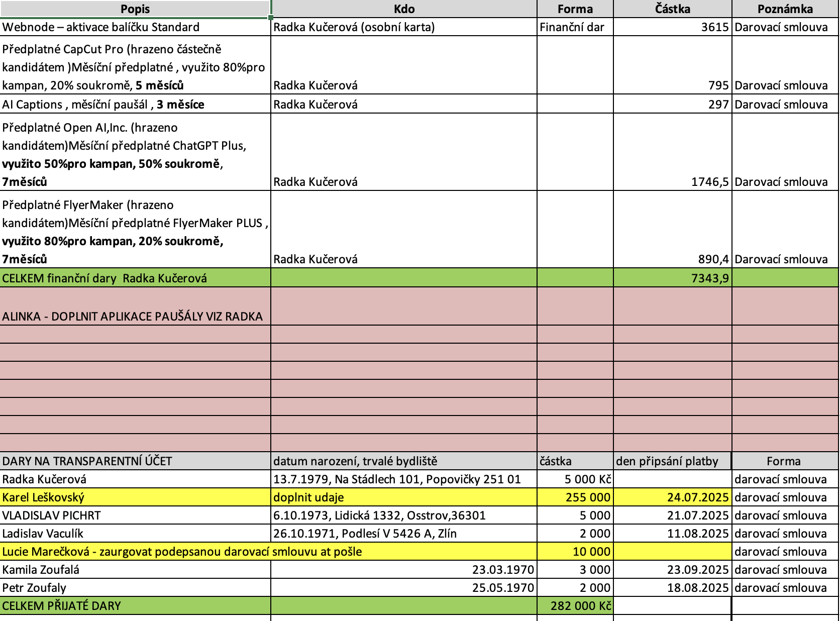Select the cell with value 1746,5
Screen dimensions: 840x621
672,181
